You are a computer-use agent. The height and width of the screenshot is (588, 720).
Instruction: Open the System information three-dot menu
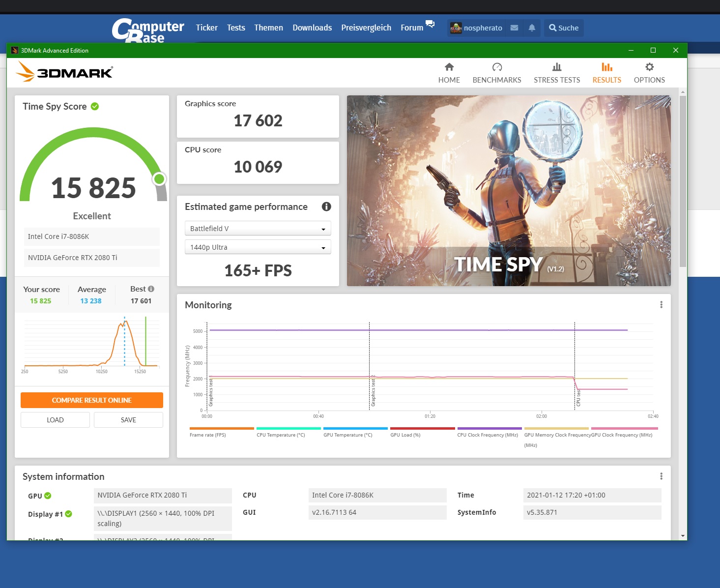click(661, 476)
